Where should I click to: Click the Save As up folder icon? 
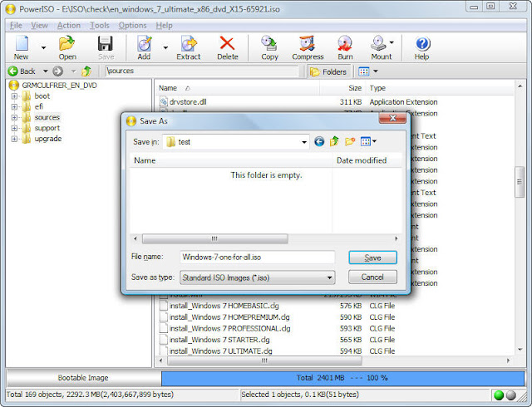(x=334, y=141)
